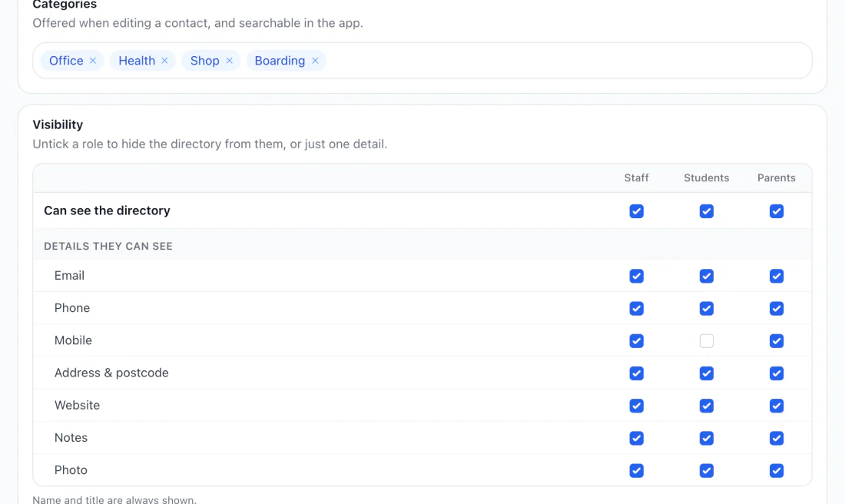Untick Students checkbox in Email row
Image resolution: width=845 pixels, height=504 pixels.
coord(707,276)
